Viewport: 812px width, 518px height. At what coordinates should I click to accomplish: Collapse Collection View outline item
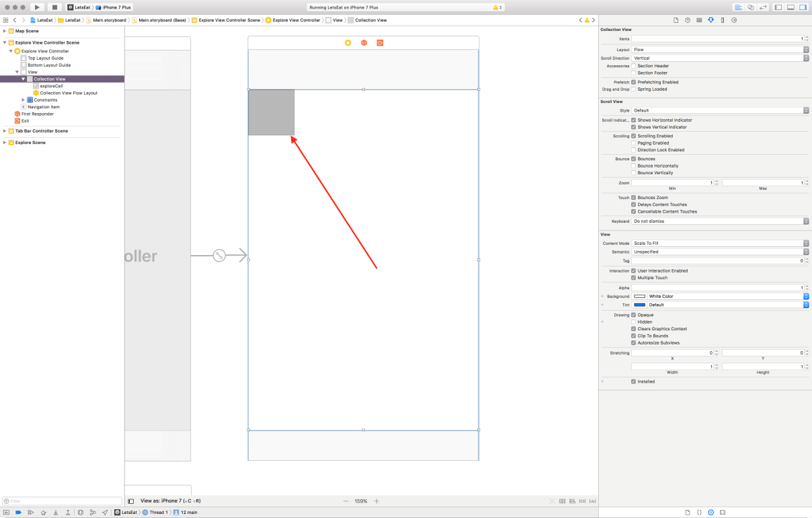(24, 79)
